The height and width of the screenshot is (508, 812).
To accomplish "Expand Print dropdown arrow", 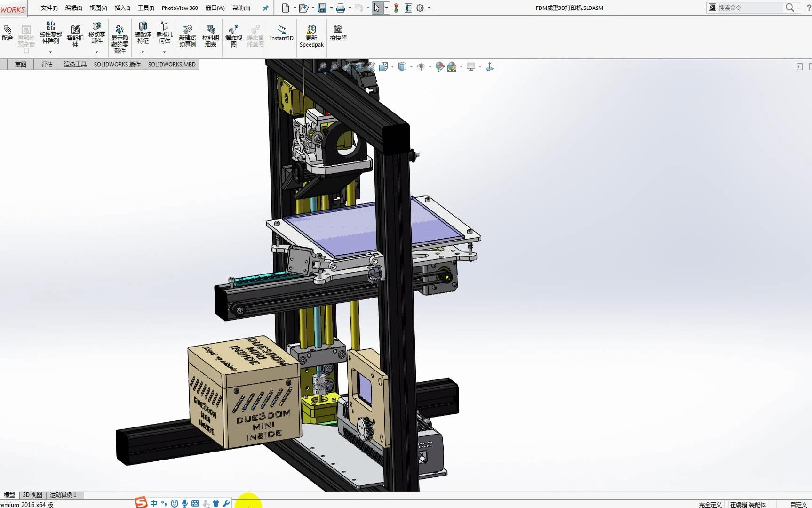I will [350, 8].
